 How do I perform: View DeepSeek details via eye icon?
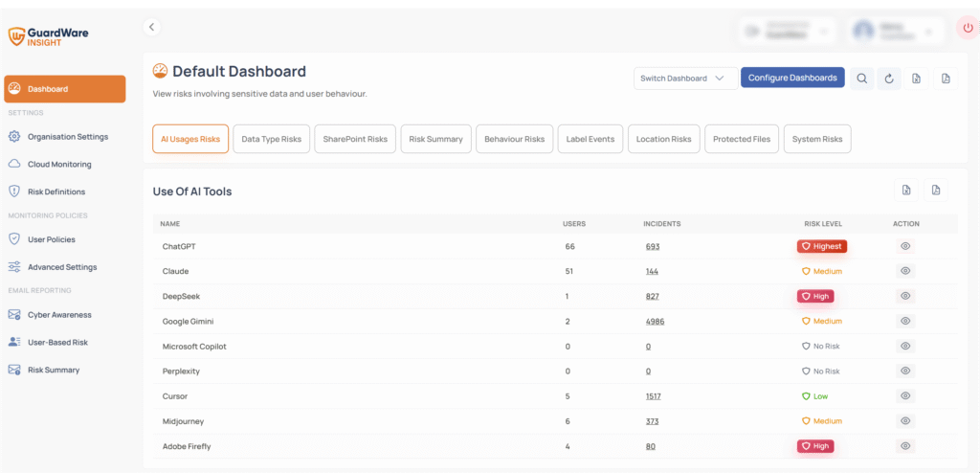pyautogui.click(x=905, y=296)
